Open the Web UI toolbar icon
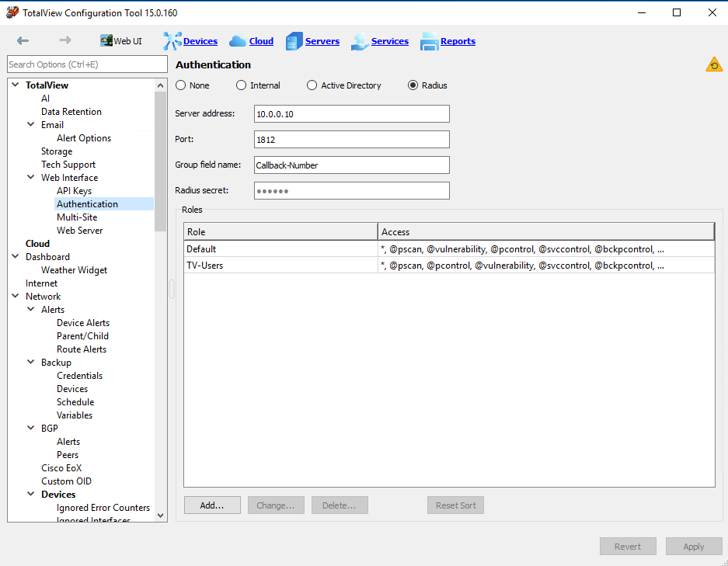This screenshot has height=566, width=728. [x=106, y=41]
